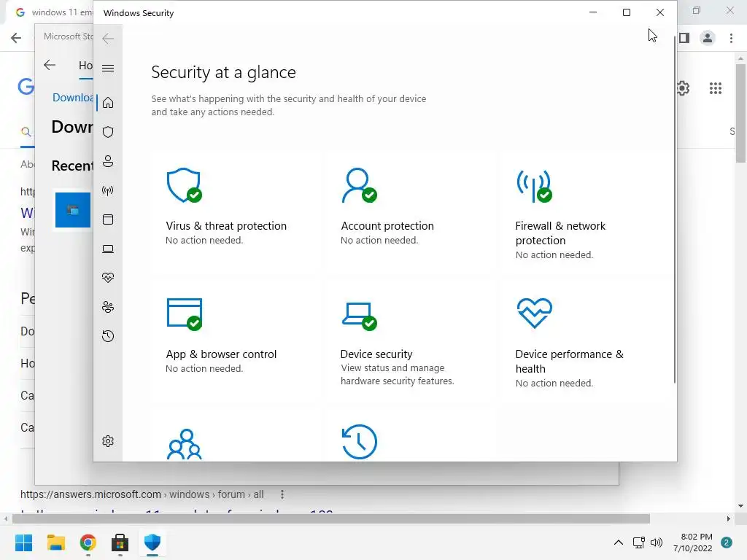Open Windows Security settings gear
Image resolution: width=747 pixels, height=560 pixels.
(x=108, y=441)
